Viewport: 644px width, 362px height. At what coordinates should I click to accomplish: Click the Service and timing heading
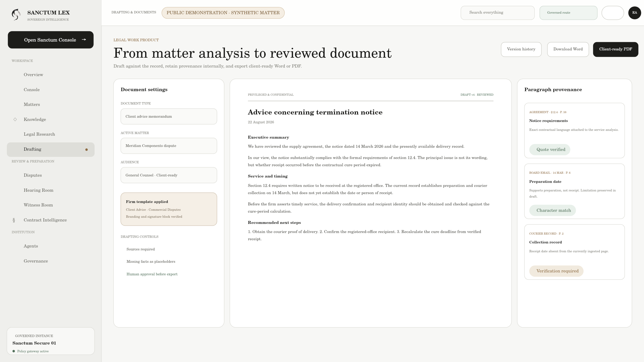(268, 176)
